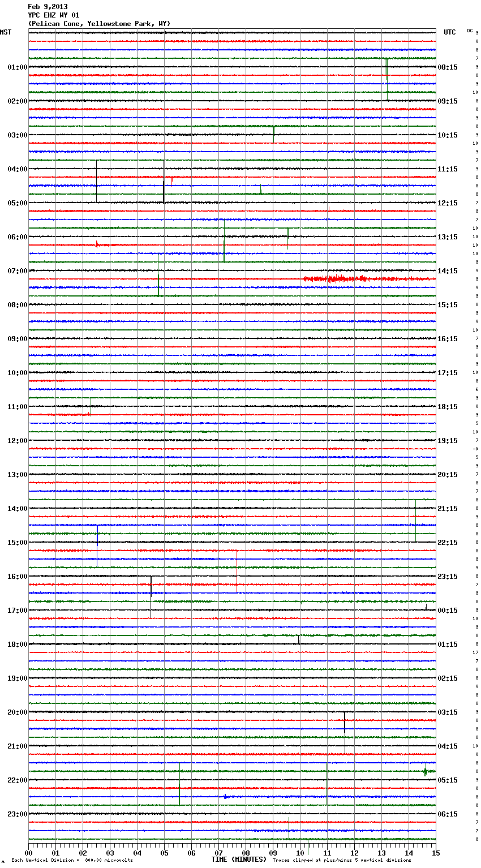481x868 pixels.
Task: Click the 08 minute tick on the x-axis
Action: coord(246,853)
